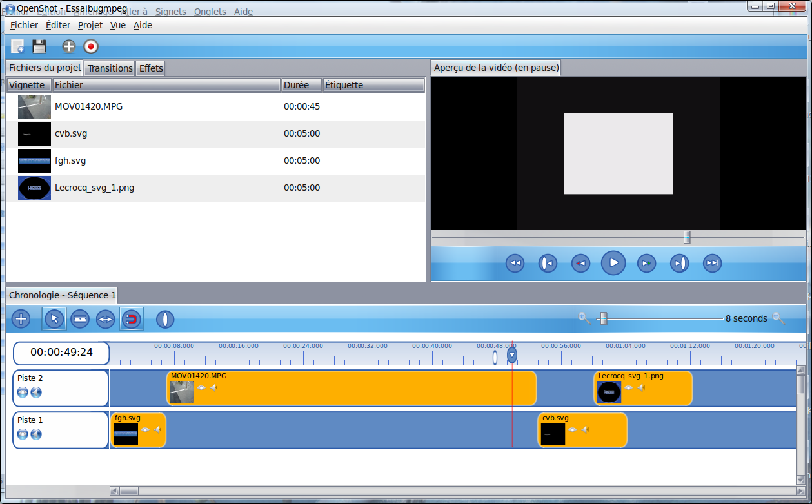Screen dimensions: 812x504
Task: Click the zoom in magnifier icon
Action: click(584, 317)
